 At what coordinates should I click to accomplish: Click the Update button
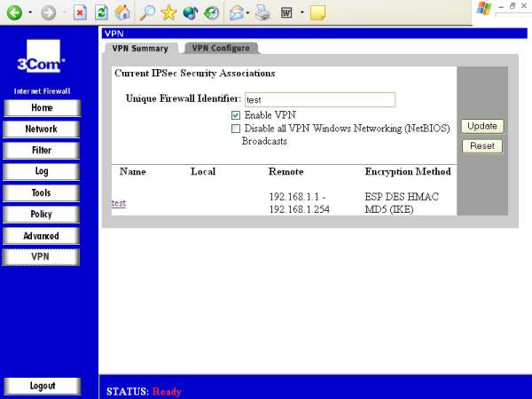[482, 126]
